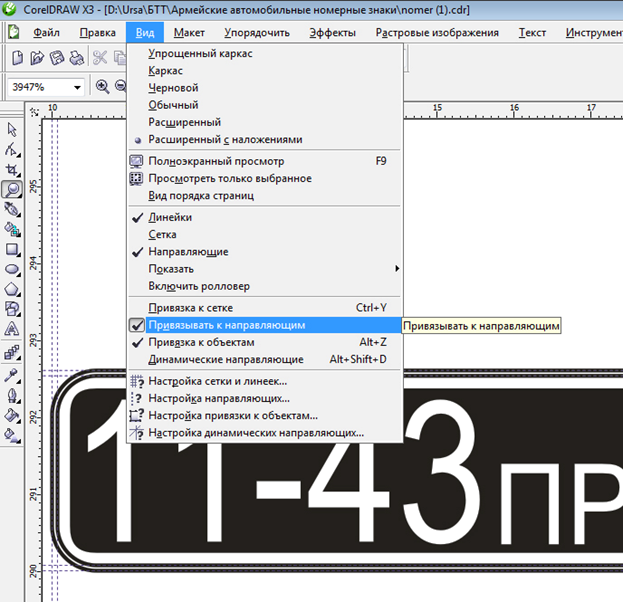Open the Файл menu
Viewport: 624px width, 603px height.
(x=47, y=33)
